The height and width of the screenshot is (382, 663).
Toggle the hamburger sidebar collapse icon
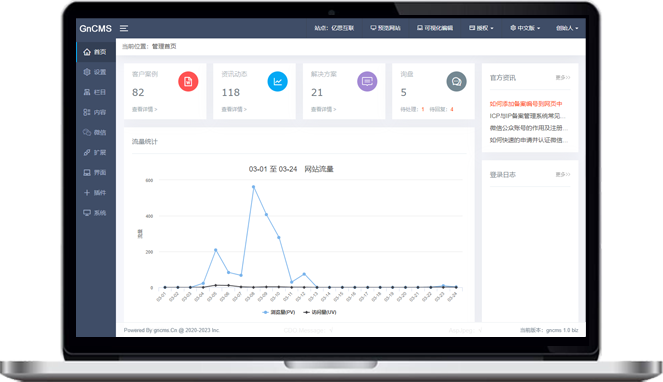coord(123,28)
